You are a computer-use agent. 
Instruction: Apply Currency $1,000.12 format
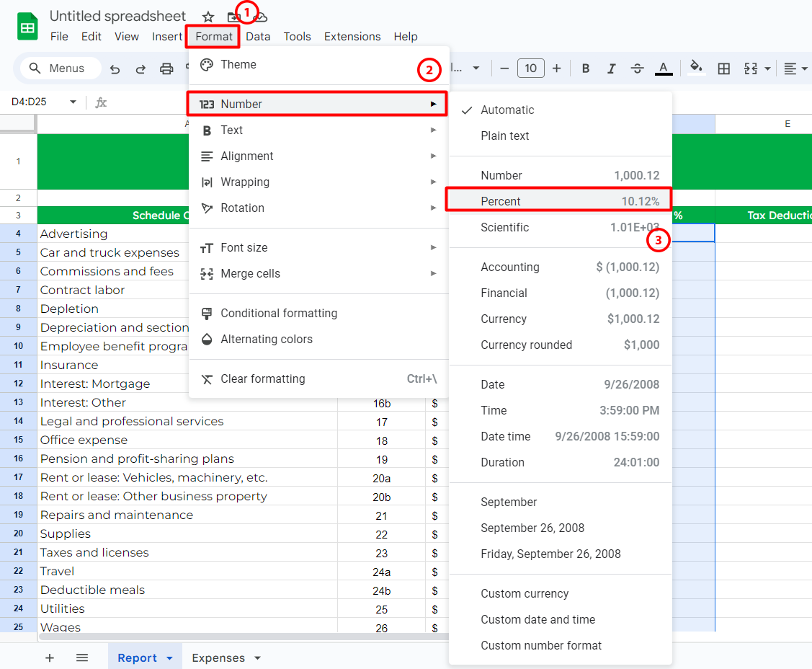[561, 319]
